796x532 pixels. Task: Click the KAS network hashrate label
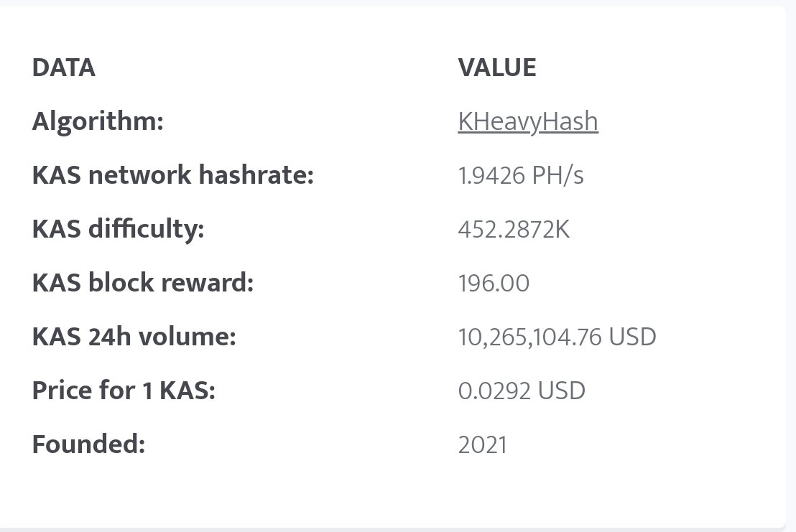click(173, 175)
